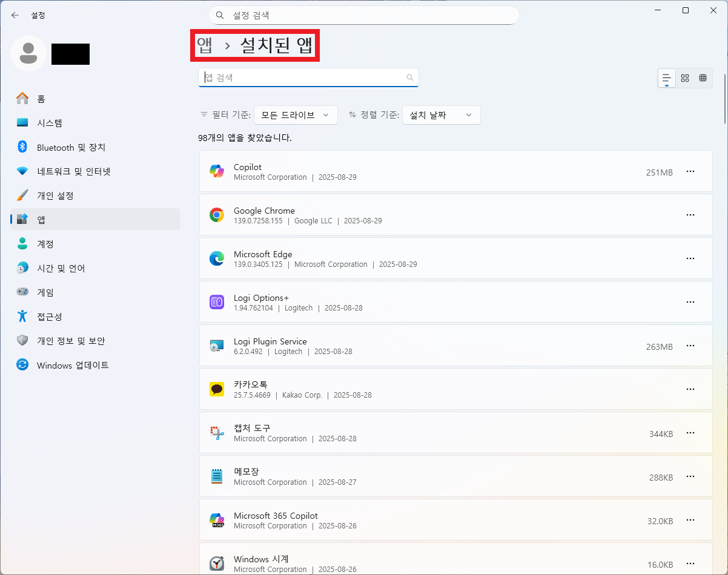Click the Copilot app icon
Screen dimensions: 728x575
point(217,171)
